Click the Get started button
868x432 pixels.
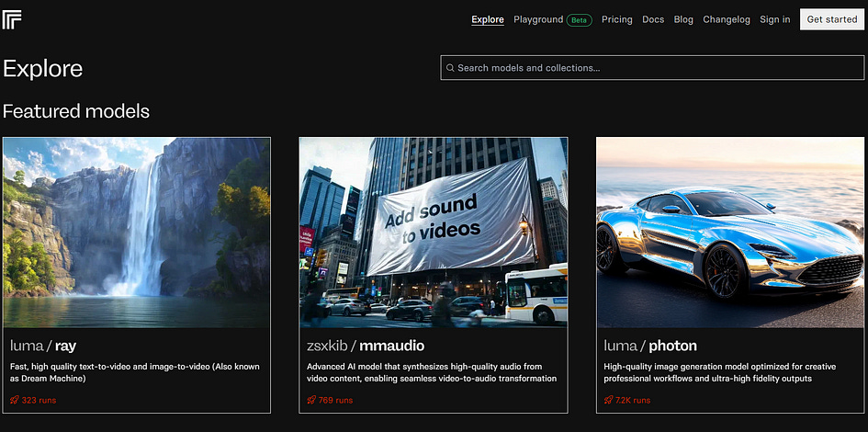click(x=831, y=19)
